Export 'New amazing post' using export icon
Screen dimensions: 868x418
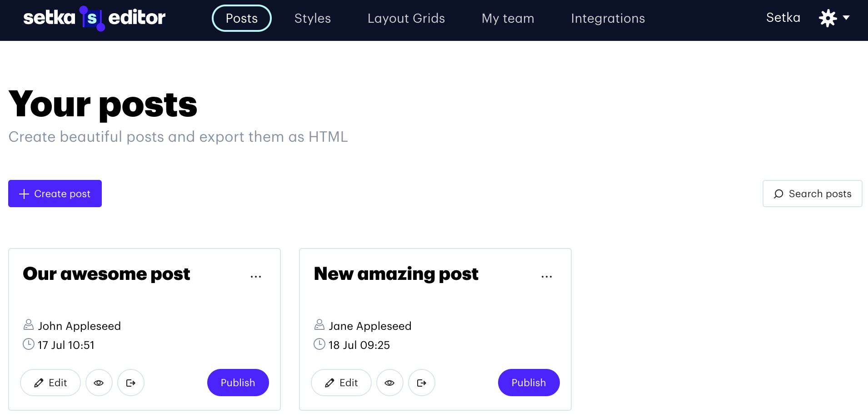pyautogui.click(x=422, y=383)
